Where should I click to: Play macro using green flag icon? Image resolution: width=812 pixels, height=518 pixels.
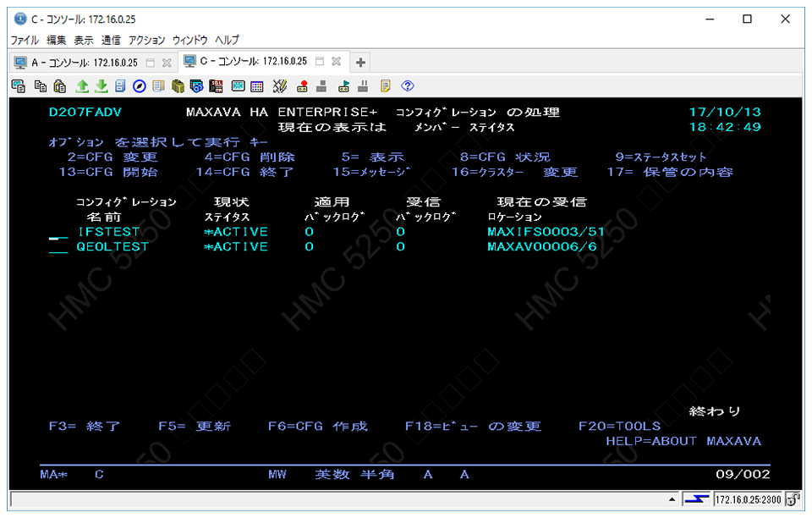344,86
